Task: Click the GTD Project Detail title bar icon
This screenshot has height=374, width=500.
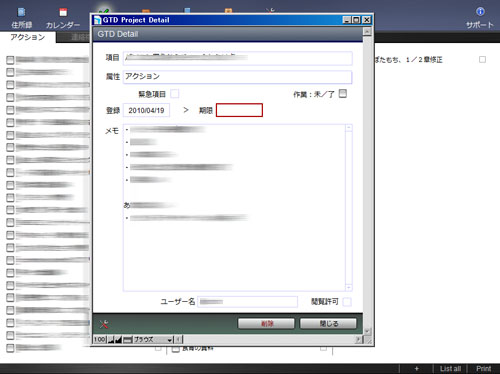Action: click(x=97, y=20)
